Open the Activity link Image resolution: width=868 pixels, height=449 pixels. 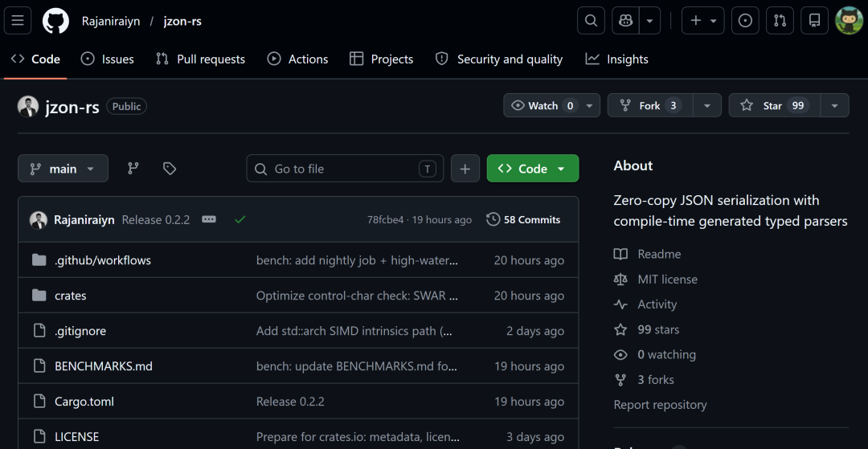pos(645,304)
